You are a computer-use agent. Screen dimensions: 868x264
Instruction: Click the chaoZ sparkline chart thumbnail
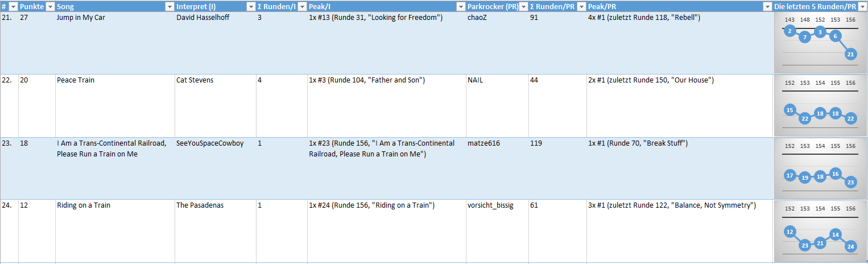click(820, 43)
